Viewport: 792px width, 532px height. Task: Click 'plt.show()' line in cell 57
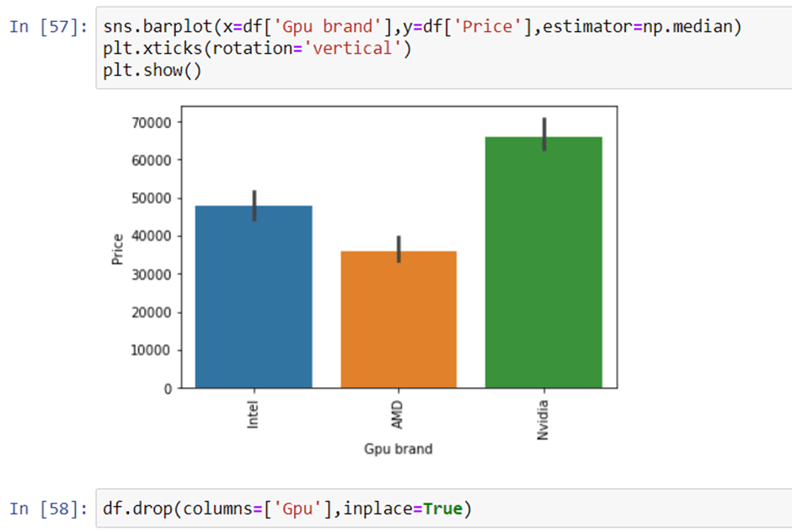tap(152, 70)
